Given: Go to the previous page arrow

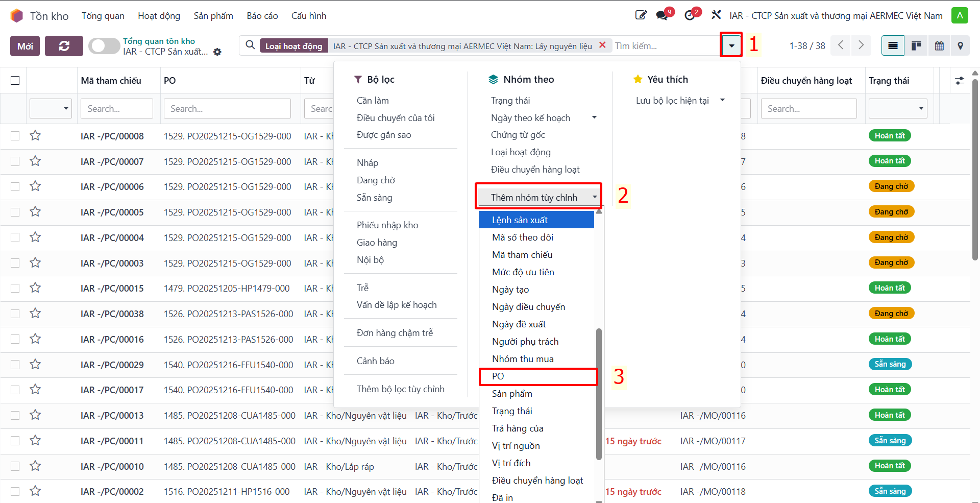Looking at the screenshot, I should pos(841,45).
